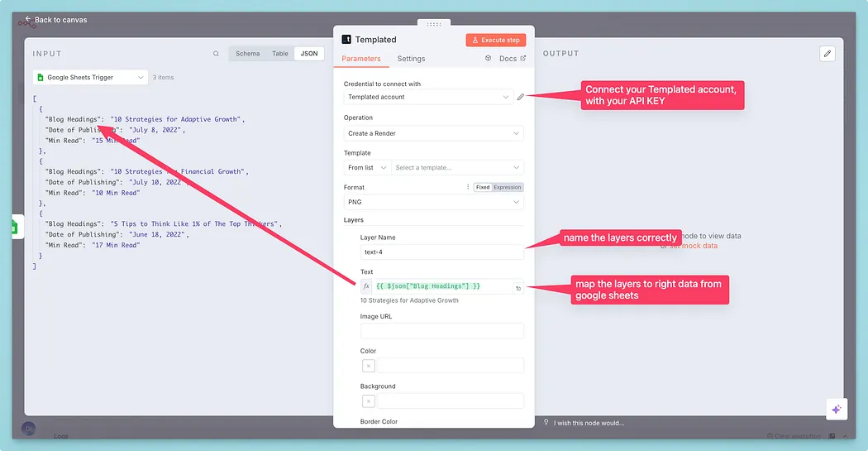Set Format mode to Fixed
Screen dimensions: 868x451
pos(483,187)
